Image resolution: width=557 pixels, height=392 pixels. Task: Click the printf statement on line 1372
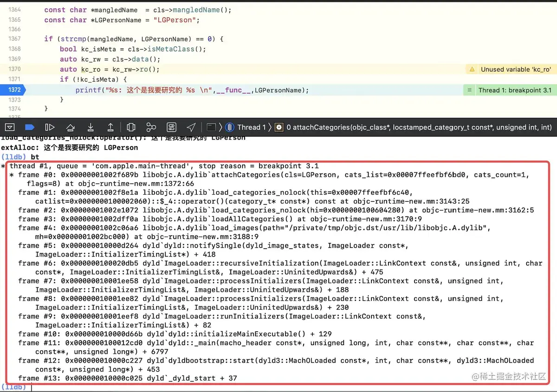click(x=192, y=90)
